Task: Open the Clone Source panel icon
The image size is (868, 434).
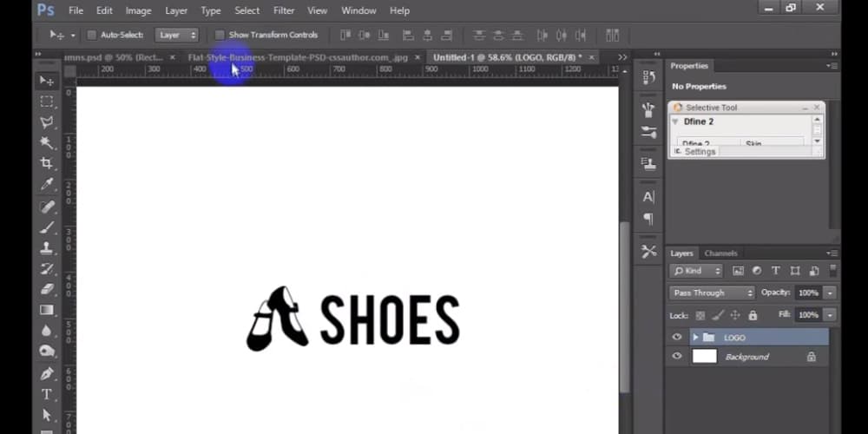Action: (648, 164)
